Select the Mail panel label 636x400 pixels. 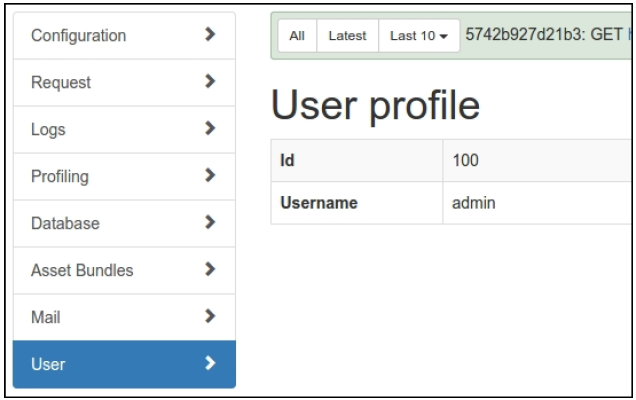pos(46,317)
